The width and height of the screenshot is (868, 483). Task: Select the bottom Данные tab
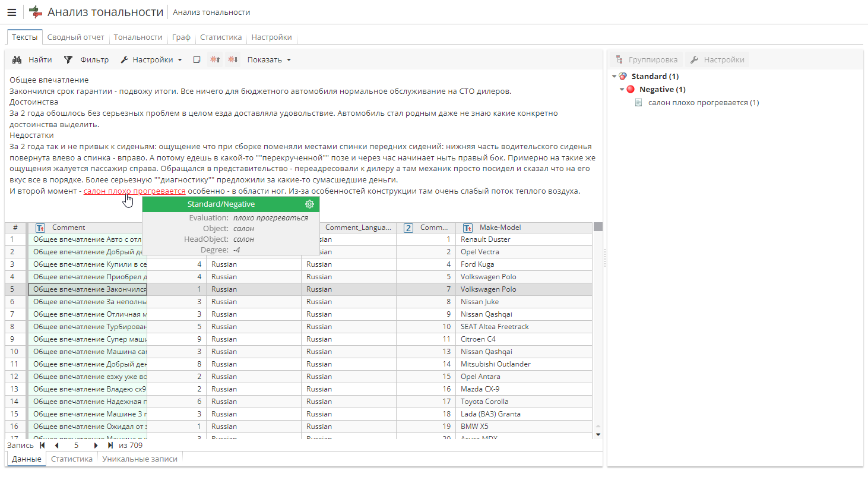click(27, 459)
